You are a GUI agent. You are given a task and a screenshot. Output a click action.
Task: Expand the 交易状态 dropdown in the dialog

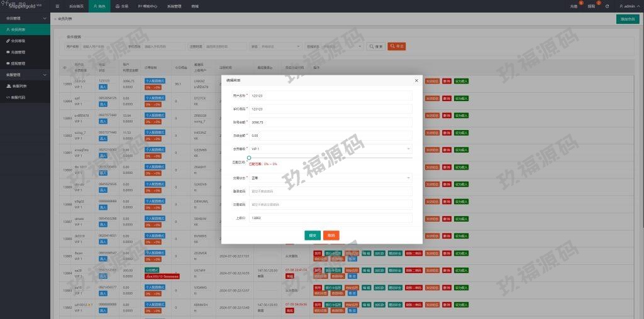point(330,177)
